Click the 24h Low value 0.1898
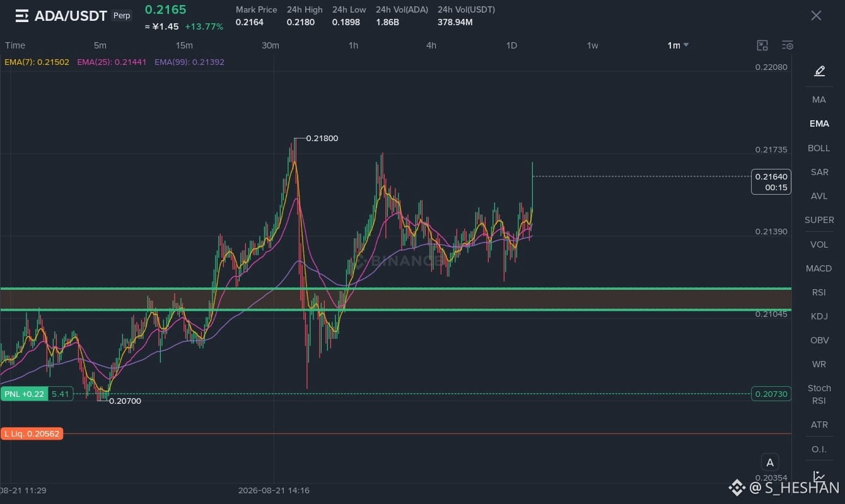This screenshot has width=845, height=504. [346, 23]
